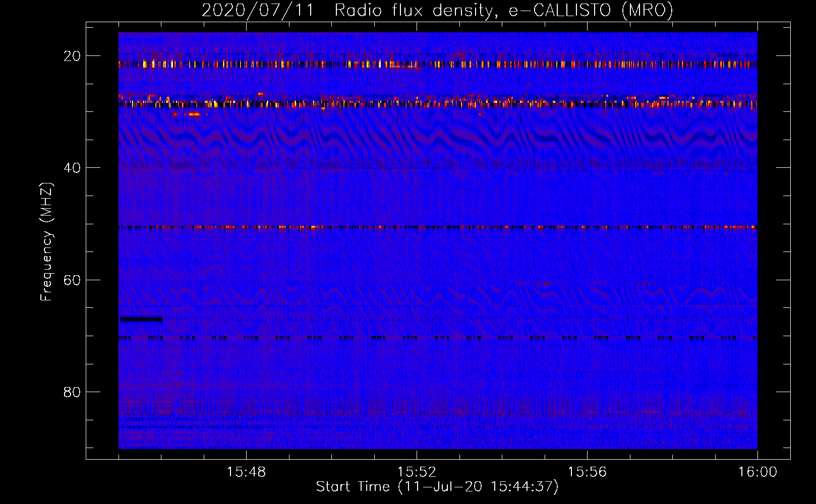Click the plot title '2020/07/11 Radio flux density, e-CALLISTO (MRO)'
This screenshot has width=816, height=504.
(x=437, y=10)
